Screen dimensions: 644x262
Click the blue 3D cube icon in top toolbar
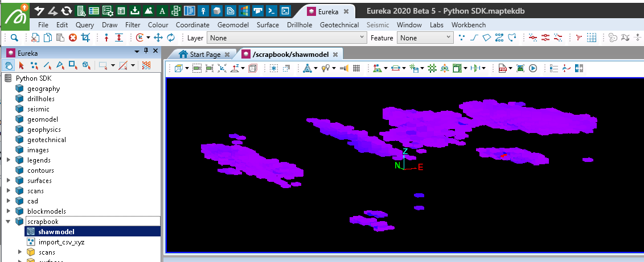pos(218,11)
